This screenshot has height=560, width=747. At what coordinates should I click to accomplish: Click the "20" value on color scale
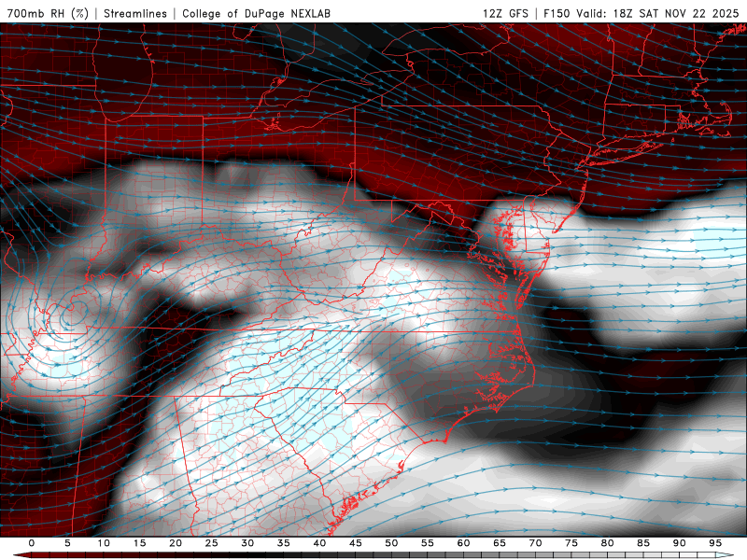click(x=176, y=543)
